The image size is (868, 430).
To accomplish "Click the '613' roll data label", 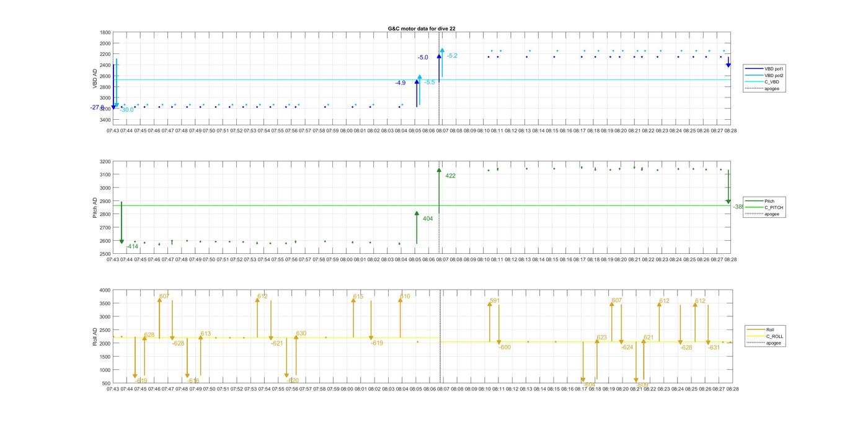I will pos(206,334).
